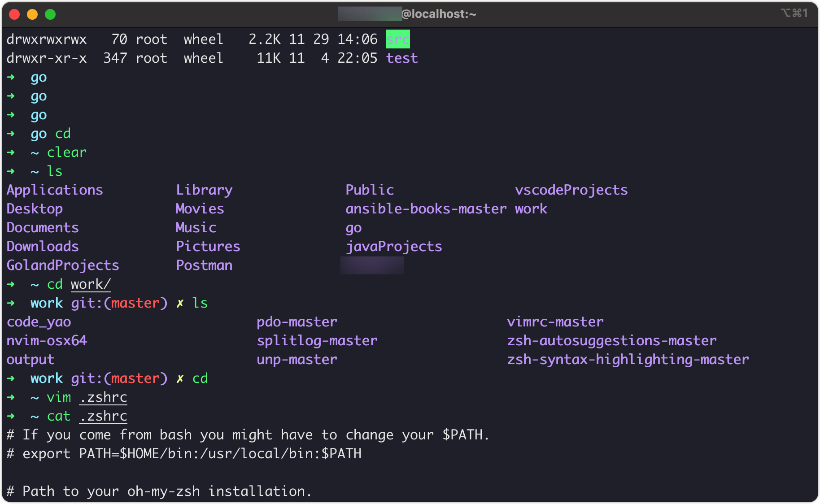
Task: Click the export PATH comment line
Action: 184,453
